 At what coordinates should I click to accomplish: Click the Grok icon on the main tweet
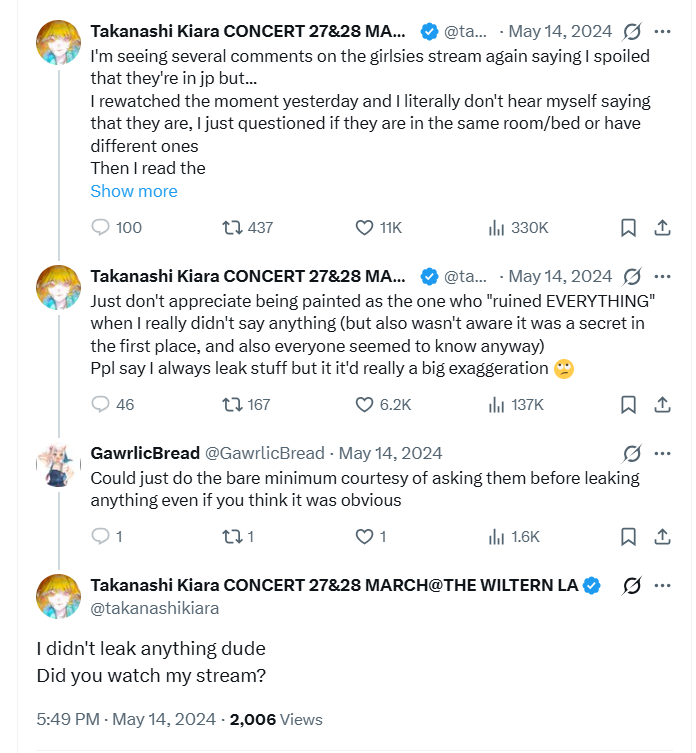(632, 585)
